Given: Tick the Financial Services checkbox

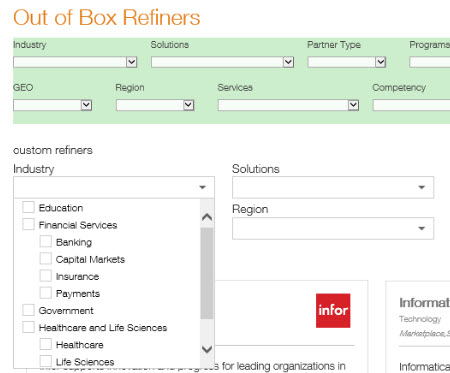Looking at the screenshot, I should [28, 224].
